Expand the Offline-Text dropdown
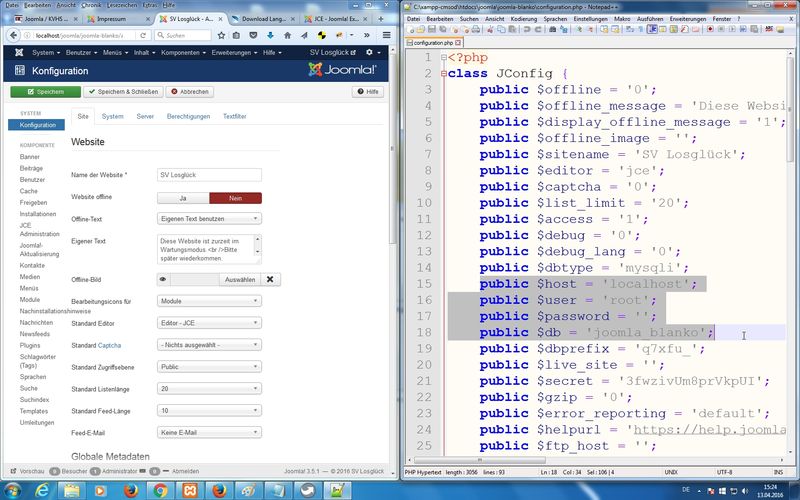The height and width of the screenshot is (500, 800). [210, 218]
